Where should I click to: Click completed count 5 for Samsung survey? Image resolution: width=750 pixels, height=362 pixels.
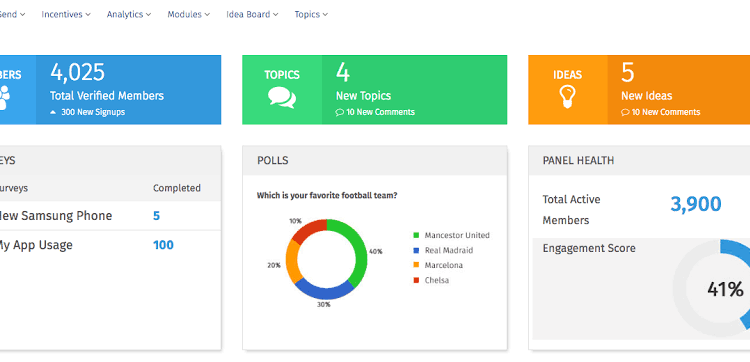[x=156, y=216]
